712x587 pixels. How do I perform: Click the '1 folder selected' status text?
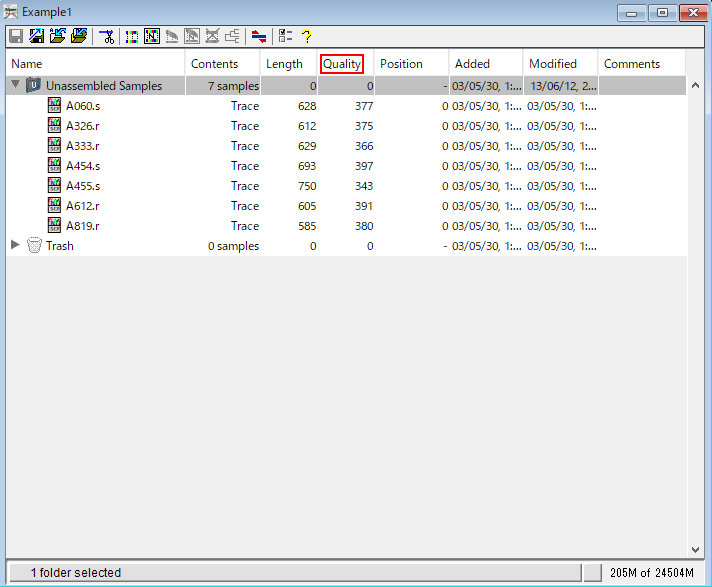click(x=76, y=572)
